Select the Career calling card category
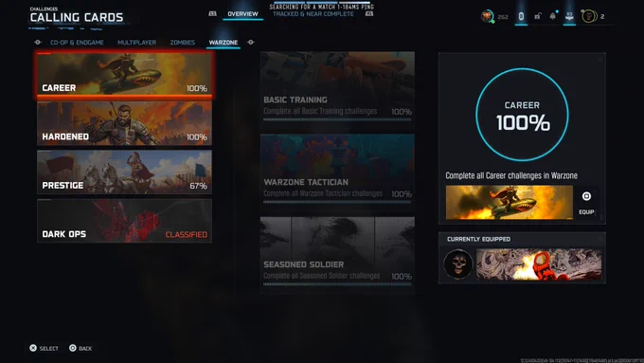Viewport: 644px width, 363px height. coord(124,75)
